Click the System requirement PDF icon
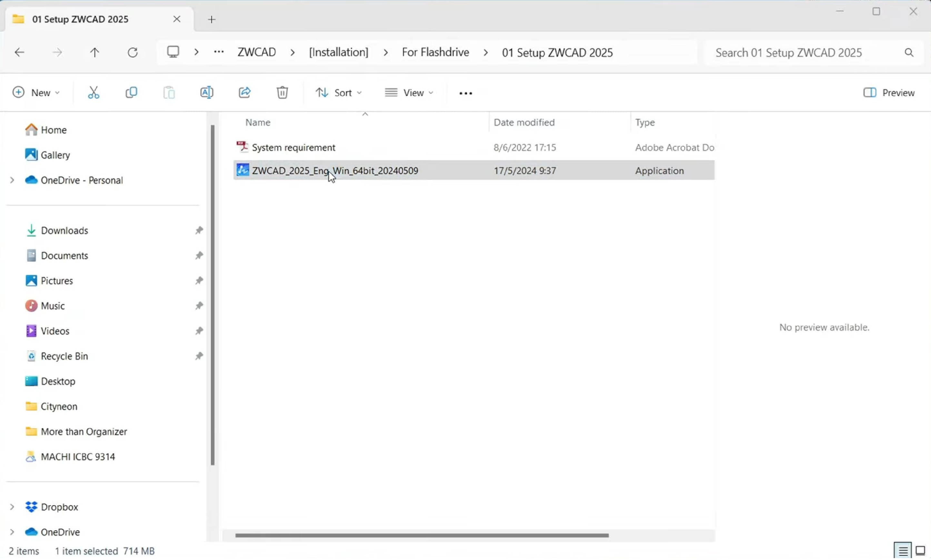 pos(243,146)
